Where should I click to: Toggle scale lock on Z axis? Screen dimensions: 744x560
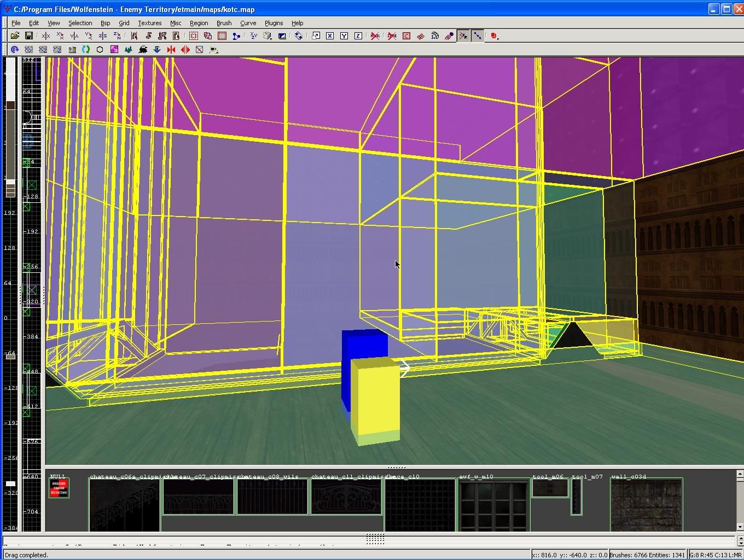click(358, 36)
